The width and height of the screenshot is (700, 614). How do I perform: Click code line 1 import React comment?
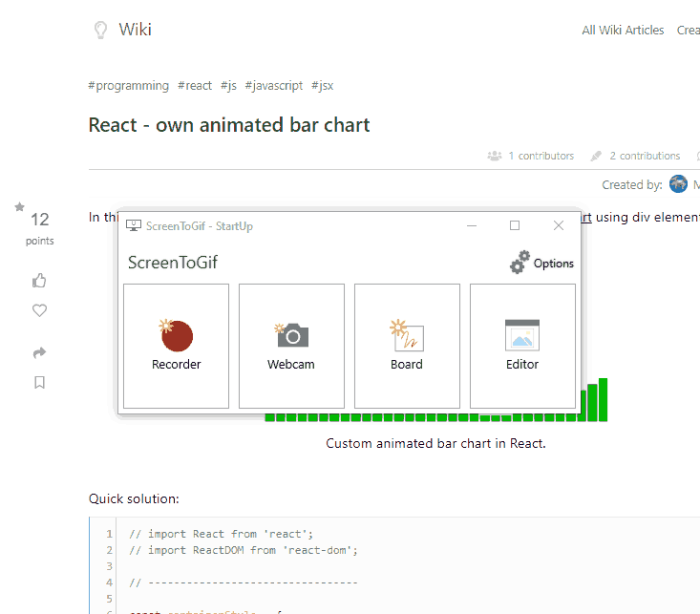click(x=221, y=534)
